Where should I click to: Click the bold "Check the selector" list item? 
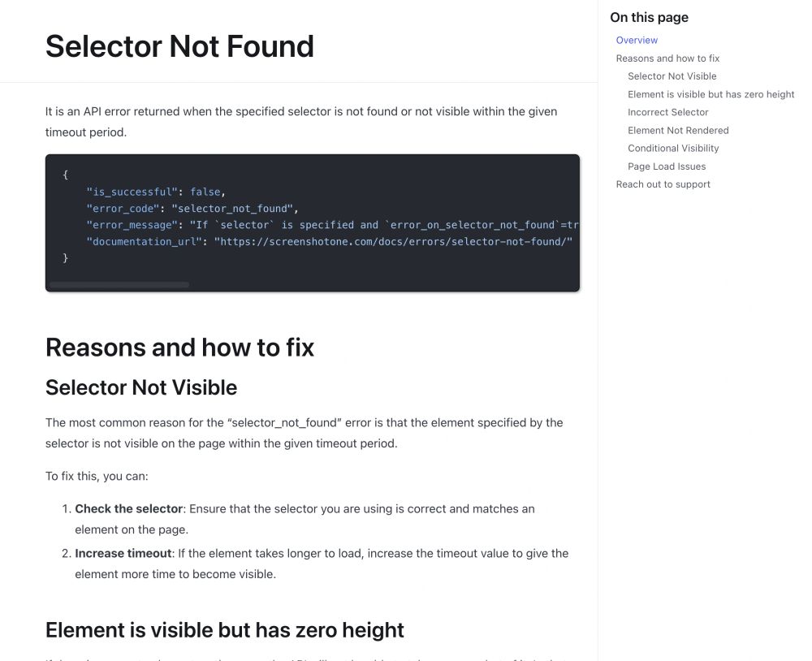click(x=128, y=509)
